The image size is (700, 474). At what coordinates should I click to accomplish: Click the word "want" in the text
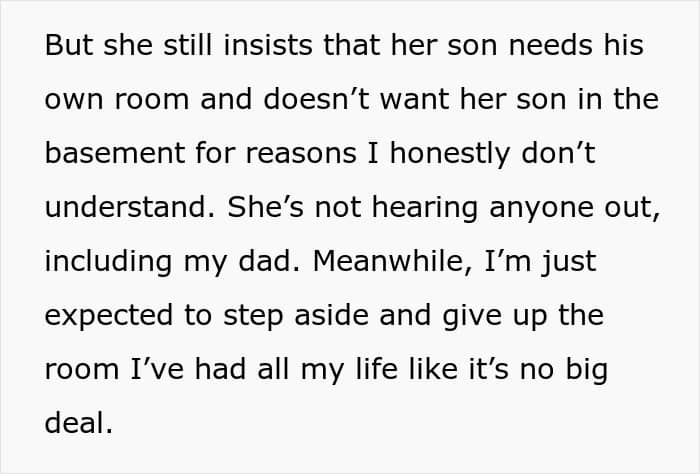(414, 99)
